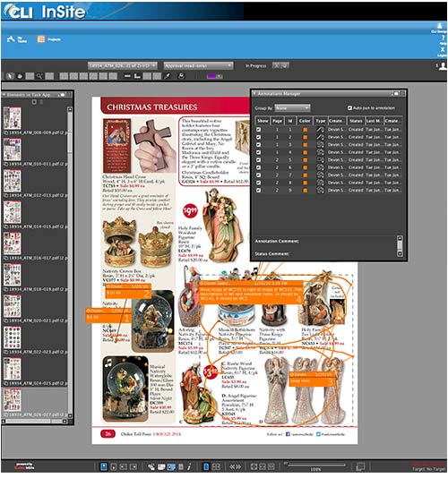Viewport: 448px width, 478px height.
Task: Uncheck Show box for annotation 1
Action: pyautogui.click(x=258, y=130)
